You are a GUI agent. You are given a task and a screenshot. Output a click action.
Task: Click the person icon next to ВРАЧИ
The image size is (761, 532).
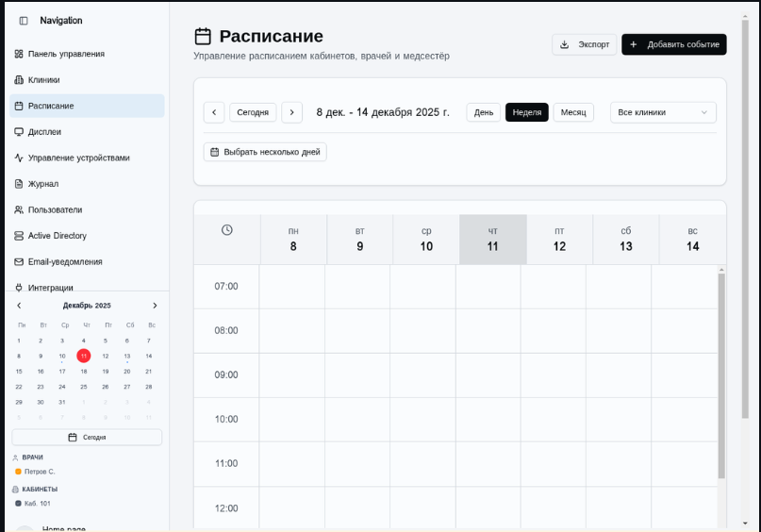tap(15, 457)
